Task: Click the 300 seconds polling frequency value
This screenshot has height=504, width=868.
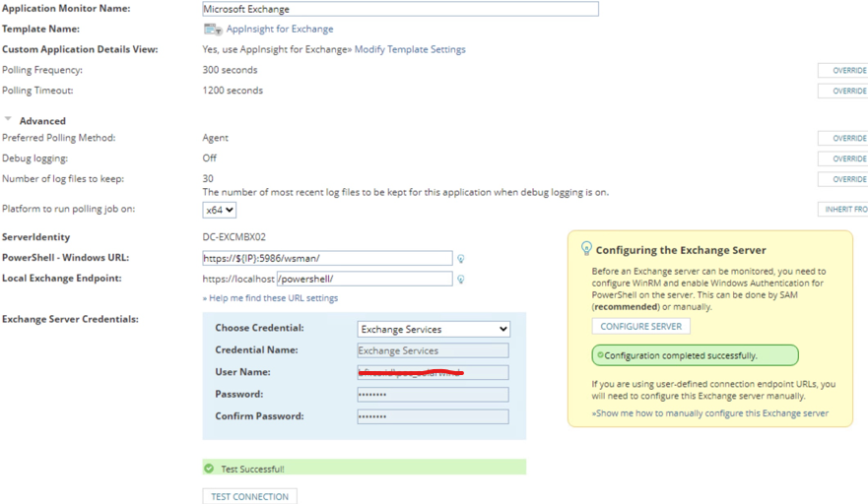Action: (x=230, y=70)
